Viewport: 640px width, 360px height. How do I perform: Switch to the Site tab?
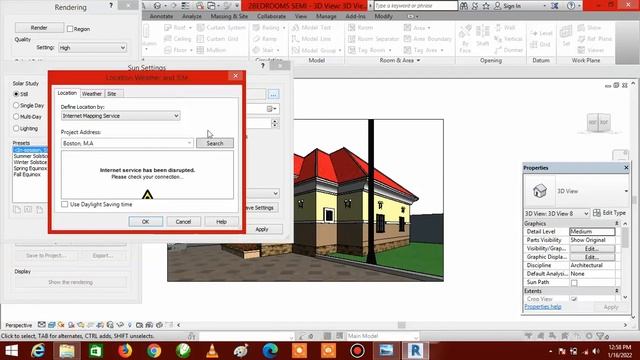point(112,94)
